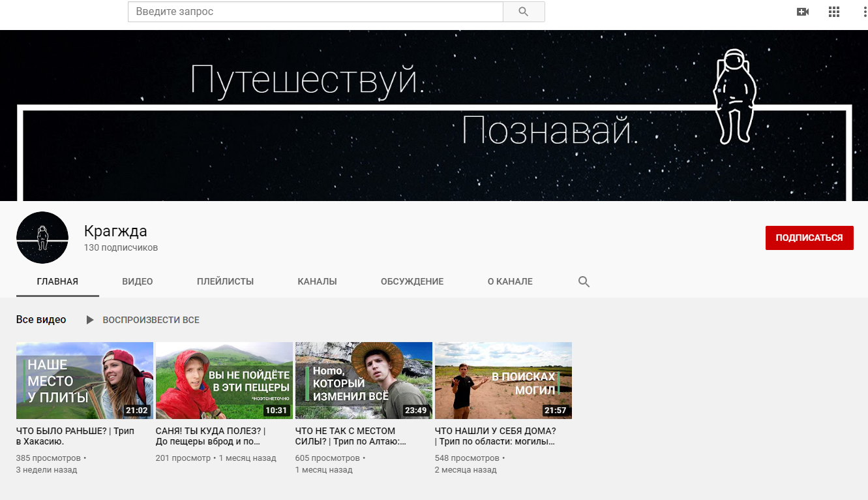
Task: Click the create video camera icon
Action: coord(803,12)
